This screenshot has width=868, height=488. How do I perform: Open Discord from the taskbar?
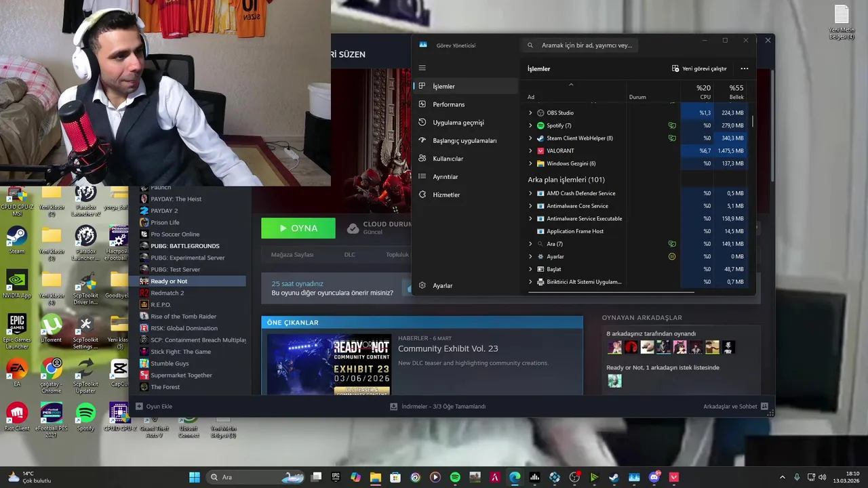pyautogui.click(x=654, y=477)
